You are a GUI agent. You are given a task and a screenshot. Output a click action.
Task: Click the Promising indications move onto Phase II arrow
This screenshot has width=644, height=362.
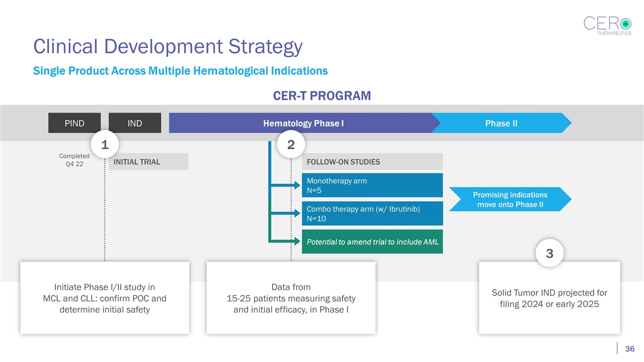point(509,200)
